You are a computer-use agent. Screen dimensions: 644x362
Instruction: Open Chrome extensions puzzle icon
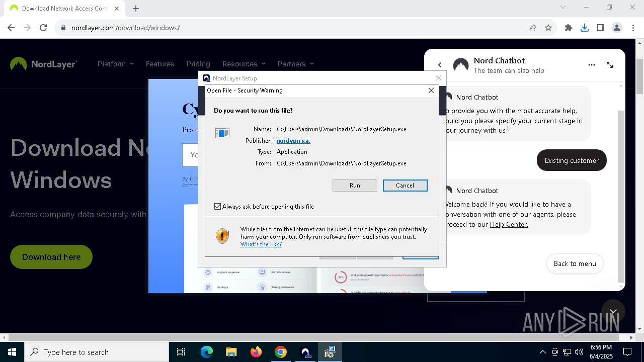(569, 28)
